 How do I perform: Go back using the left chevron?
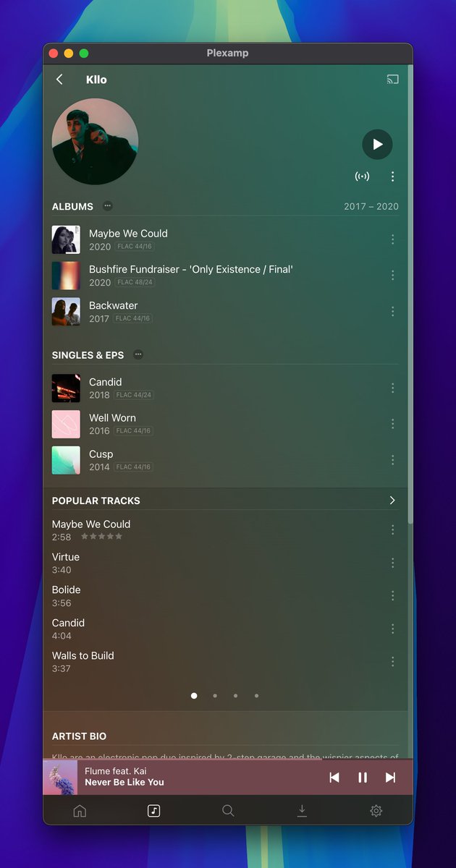(60, 80)
